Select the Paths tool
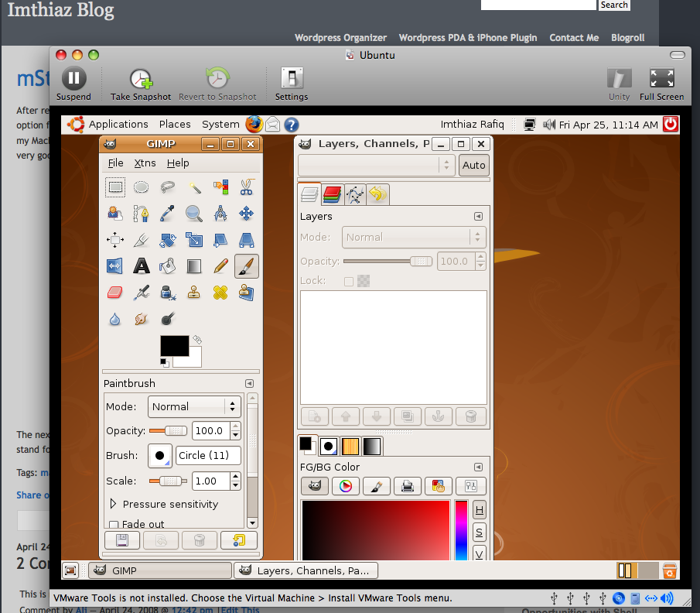 pos(141,214)
